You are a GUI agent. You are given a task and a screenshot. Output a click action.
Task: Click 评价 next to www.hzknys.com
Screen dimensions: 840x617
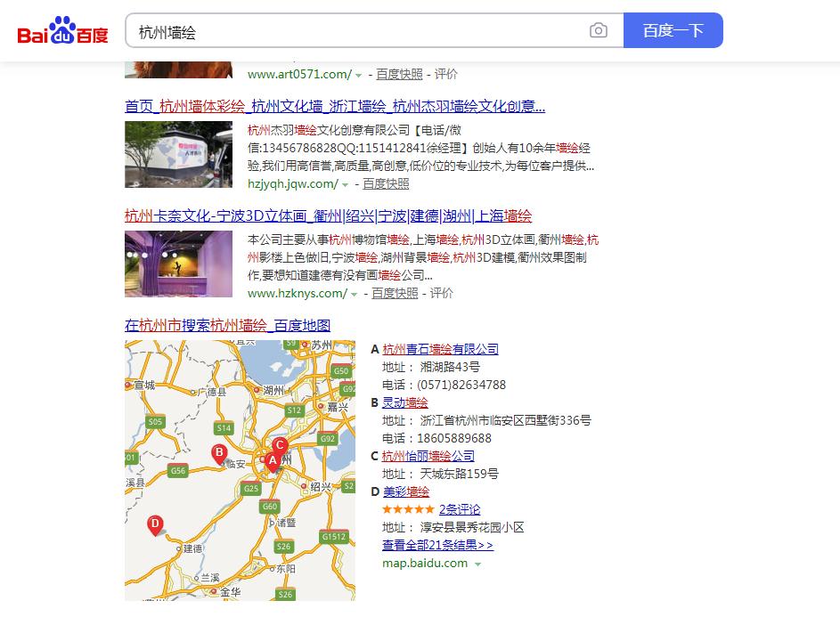[x=442, y=294]
